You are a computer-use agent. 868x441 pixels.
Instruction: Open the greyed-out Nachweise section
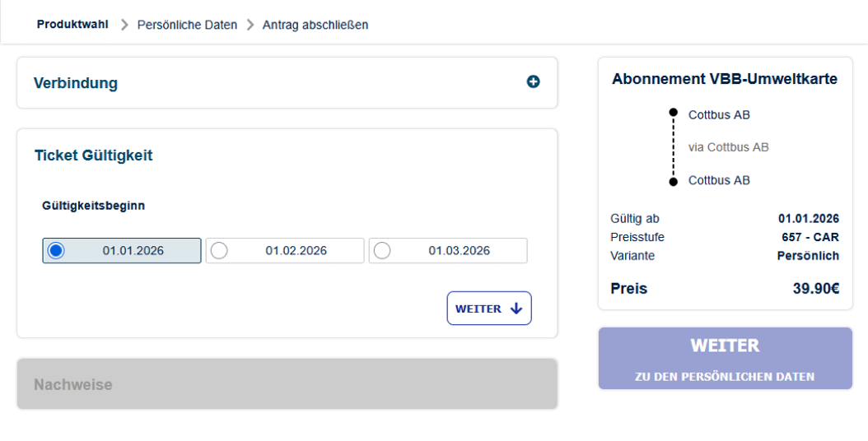click(287, 384)
